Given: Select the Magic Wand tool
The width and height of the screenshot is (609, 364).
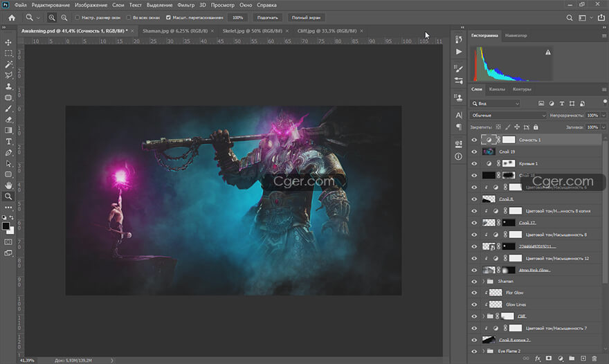Looking at the screenshot, I should coord(8,64).
